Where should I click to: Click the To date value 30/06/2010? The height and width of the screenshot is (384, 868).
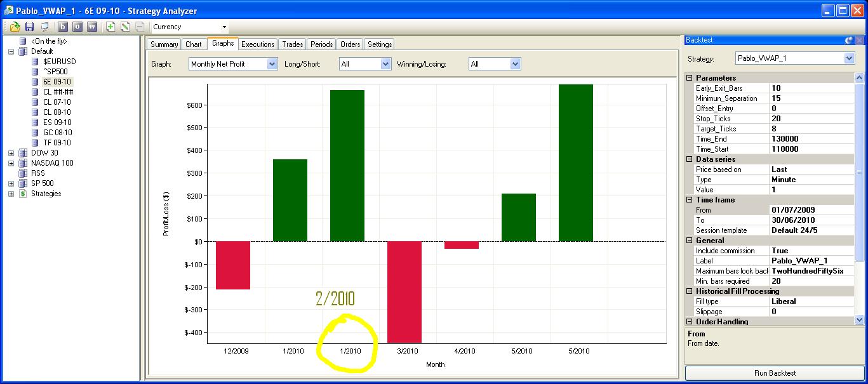point(811,220)
